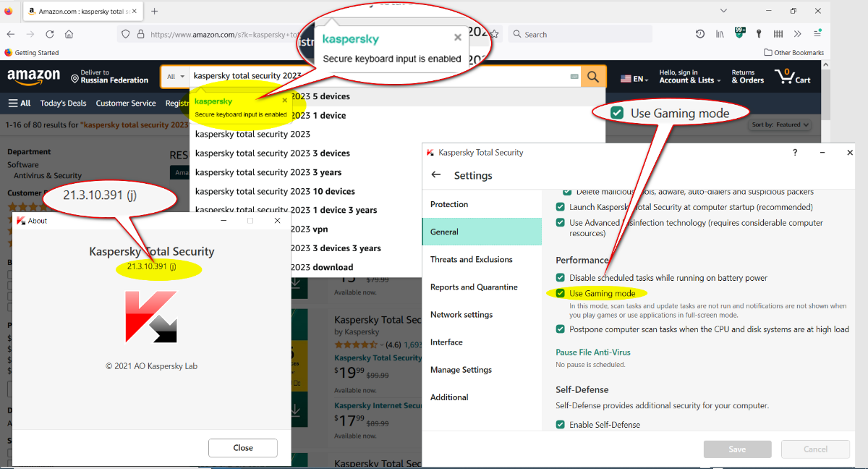Click the Amazon search magnifier button

click(593, 77)
